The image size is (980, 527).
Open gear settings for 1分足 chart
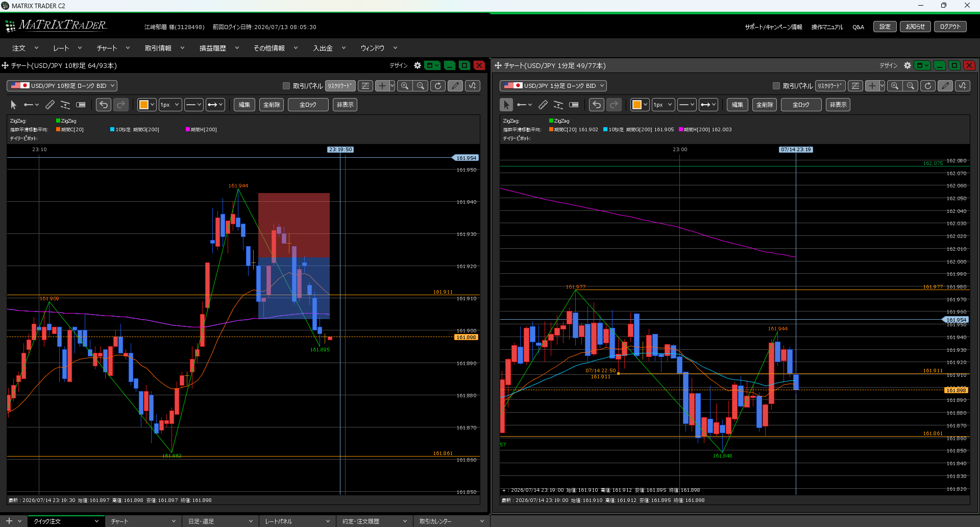(x=908, y=65)
